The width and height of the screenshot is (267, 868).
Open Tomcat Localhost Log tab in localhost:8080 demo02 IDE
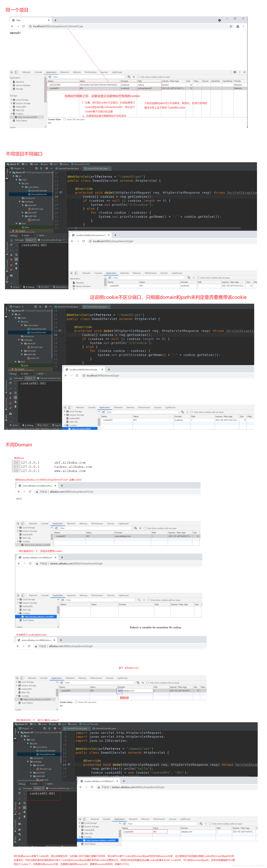[x=51, y=240]
